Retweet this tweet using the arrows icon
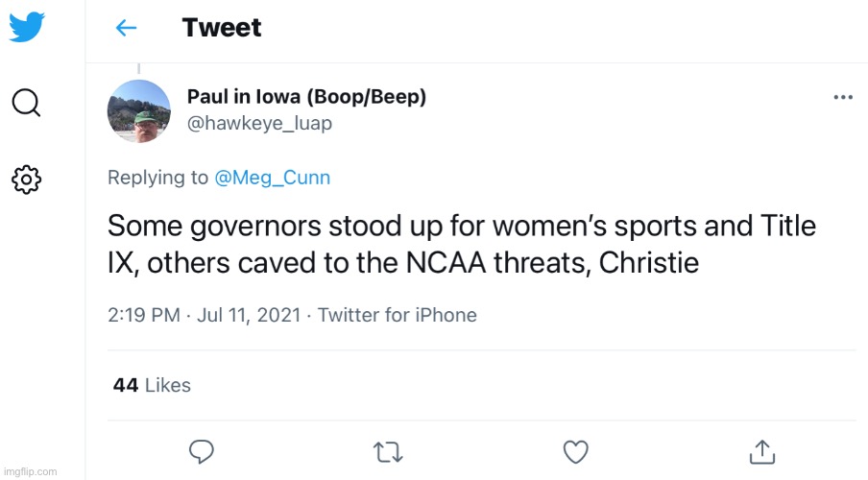Screen dimensions: 868x480 (388, 450)
